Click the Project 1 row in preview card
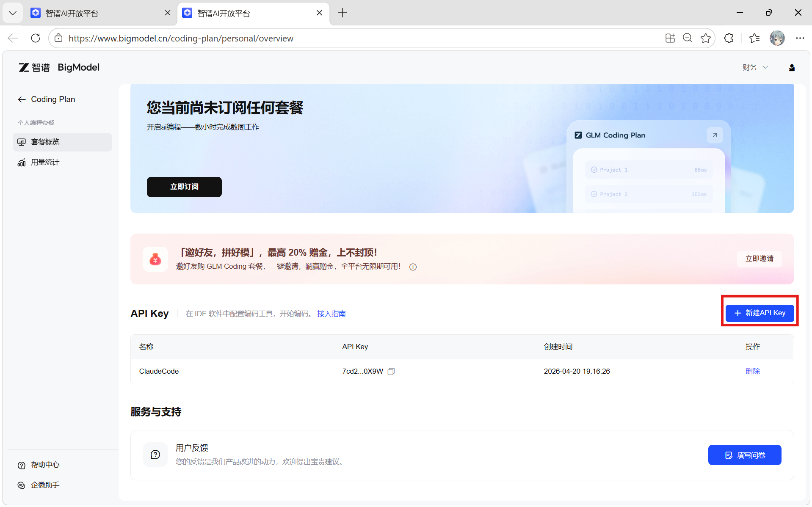The image size is (812, 507). (x=649, y=170)
